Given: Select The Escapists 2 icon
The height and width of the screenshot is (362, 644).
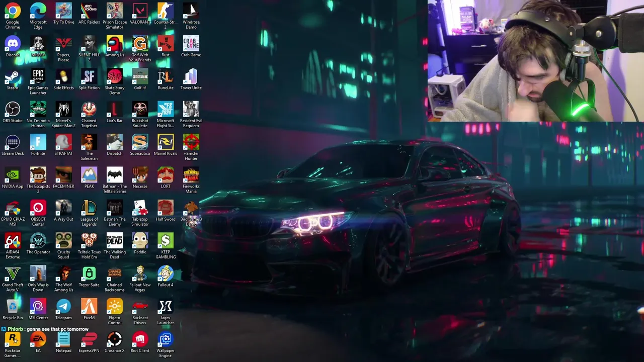Looking at the screenshot, I should tap(38, 175).
